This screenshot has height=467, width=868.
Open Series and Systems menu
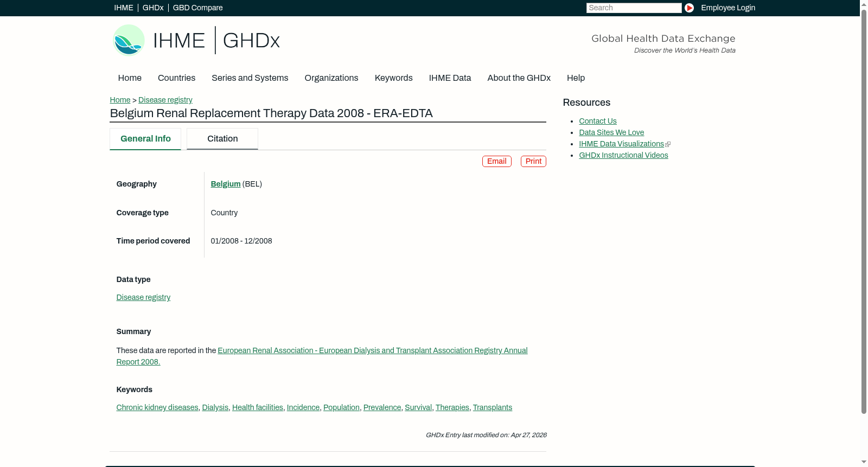pos(250,78)
